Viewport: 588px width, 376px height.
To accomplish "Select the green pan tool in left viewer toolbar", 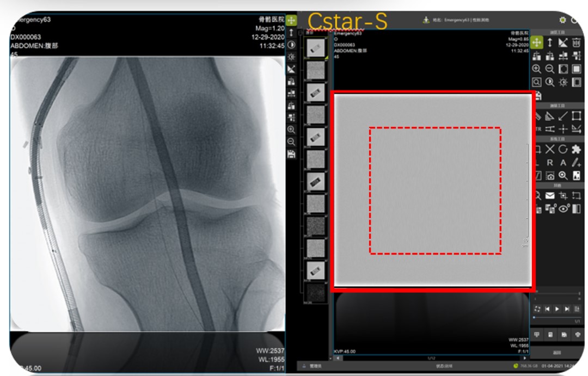I will click(x=291, y=20).
